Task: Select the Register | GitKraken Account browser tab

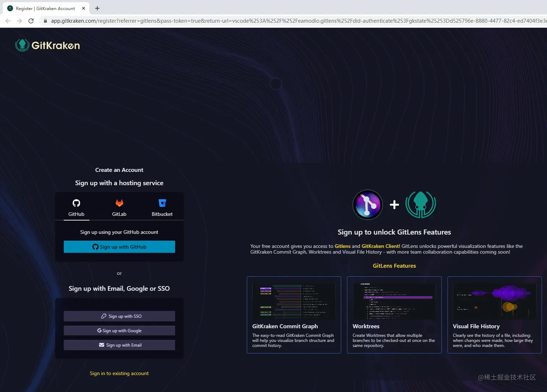Action: 46,8
